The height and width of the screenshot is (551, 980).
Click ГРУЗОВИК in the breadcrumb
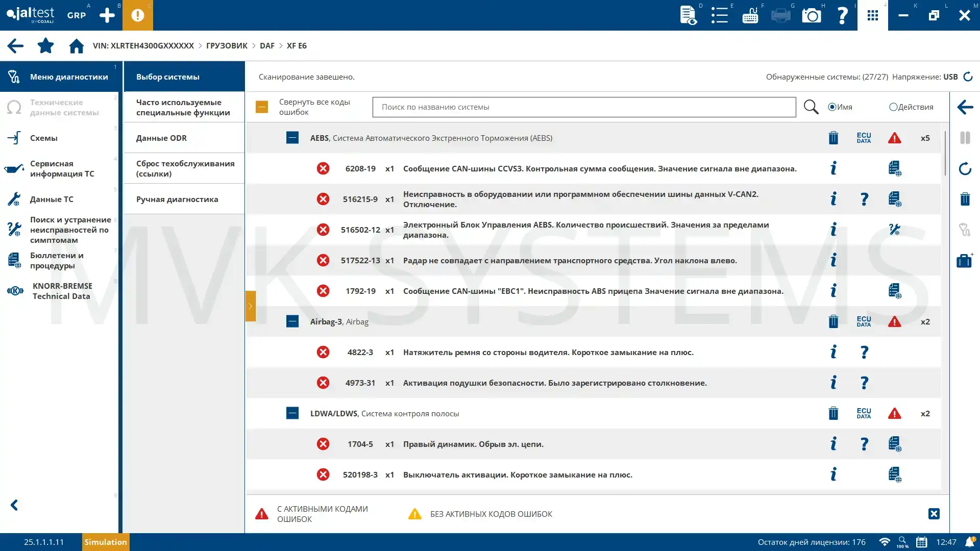(x=227, y=46)
